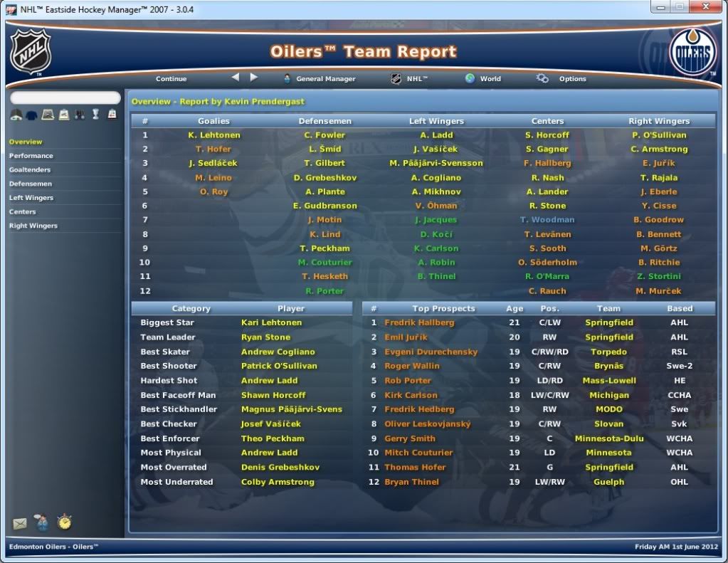Select Right Wingers in the sidebar
728x563 pixels.
tap(33, 226)
